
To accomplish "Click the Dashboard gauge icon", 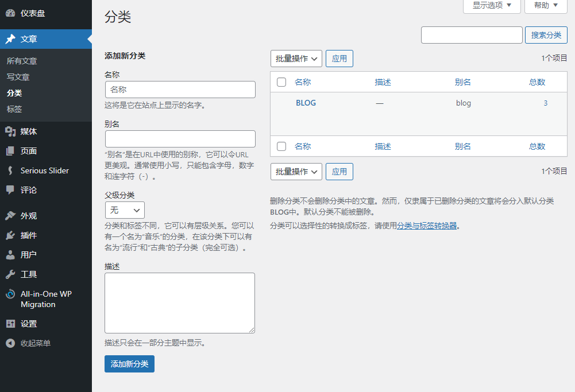I will (10, 13).
